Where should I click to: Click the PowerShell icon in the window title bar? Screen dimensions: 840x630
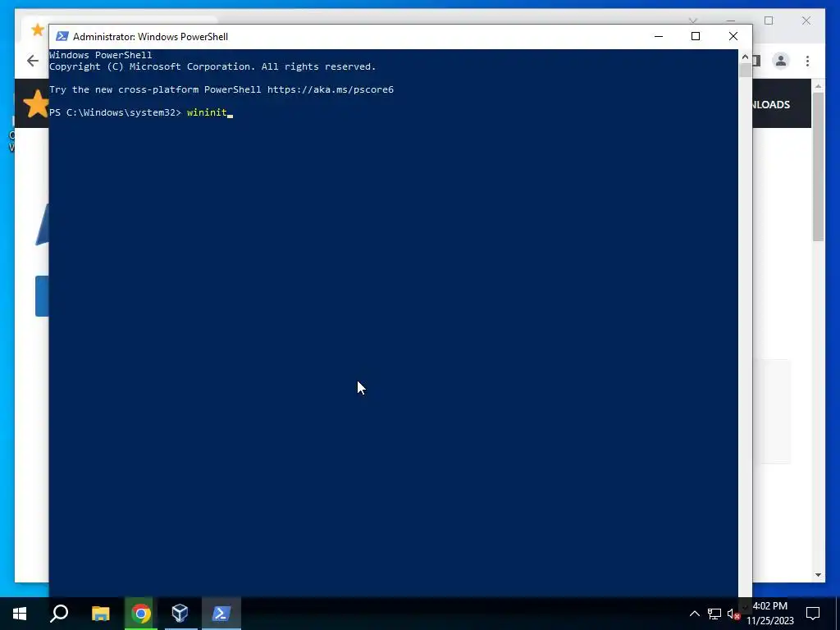(62, 36)
